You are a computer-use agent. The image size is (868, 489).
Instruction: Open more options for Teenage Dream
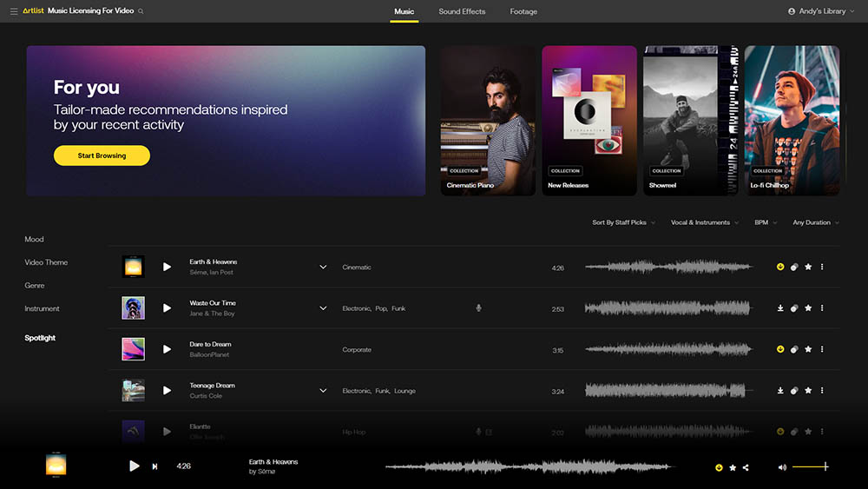click(x=822, y=391)
